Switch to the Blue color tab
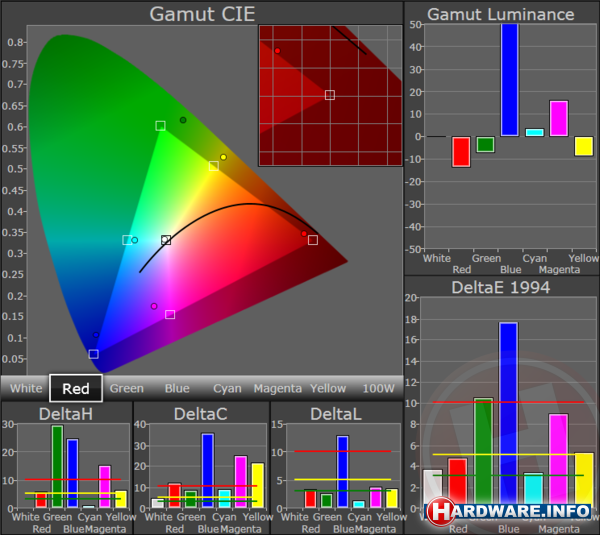 [177, 388]
